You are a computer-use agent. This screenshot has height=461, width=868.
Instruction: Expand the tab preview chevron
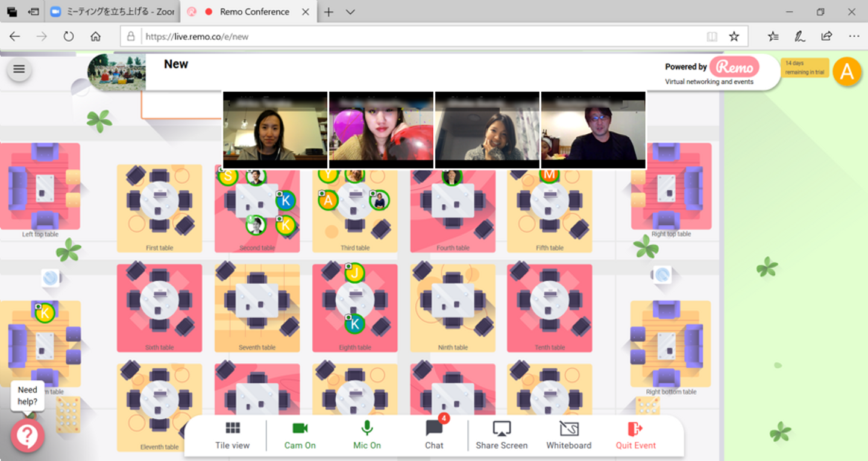[x=350, y=12]
